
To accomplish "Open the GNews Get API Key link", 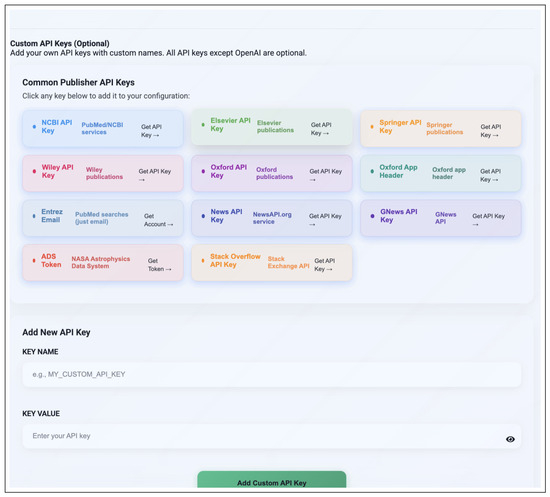I will click(x=488, y=220).
